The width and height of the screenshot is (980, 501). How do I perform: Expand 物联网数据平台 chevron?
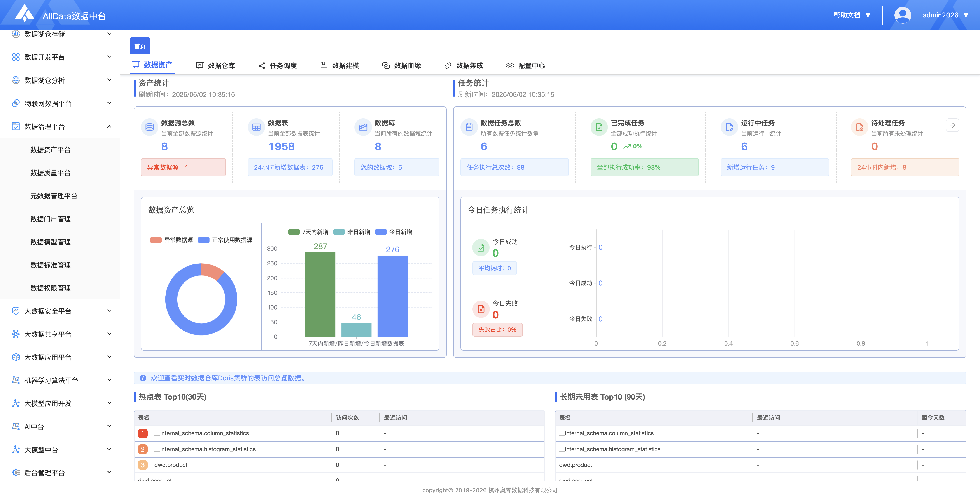pos(109,103)
